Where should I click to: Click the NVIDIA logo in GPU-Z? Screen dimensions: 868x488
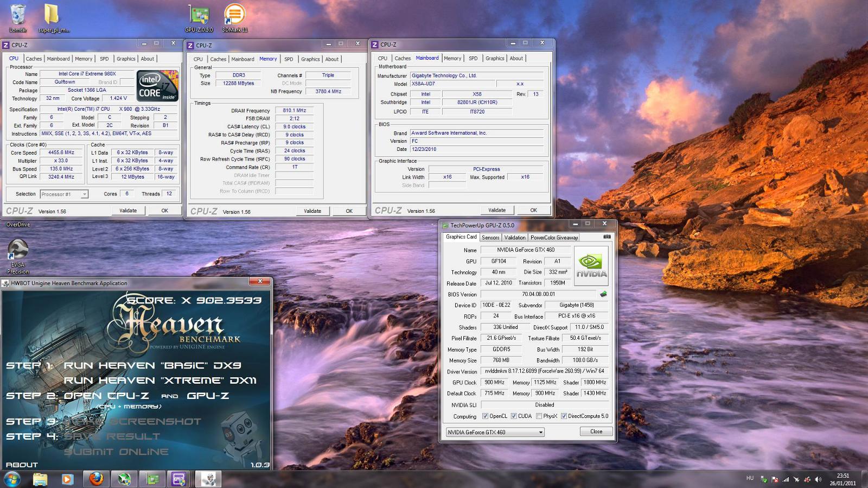coord(591,265)
